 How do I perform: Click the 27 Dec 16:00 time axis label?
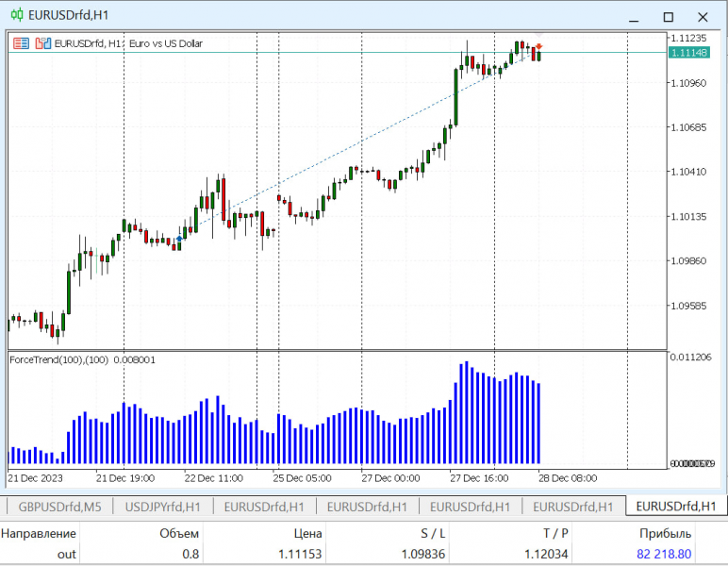(x=479, y=478)
